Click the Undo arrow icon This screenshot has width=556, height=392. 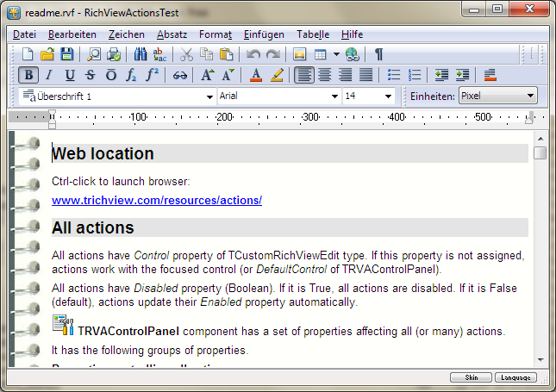coord(253,54)
